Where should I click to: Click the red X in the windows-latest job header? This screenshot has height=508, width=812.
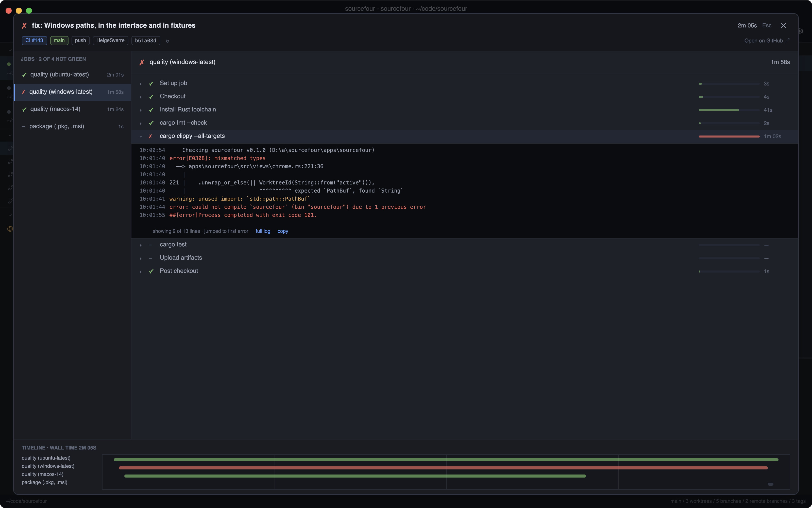tap(142, 62)
